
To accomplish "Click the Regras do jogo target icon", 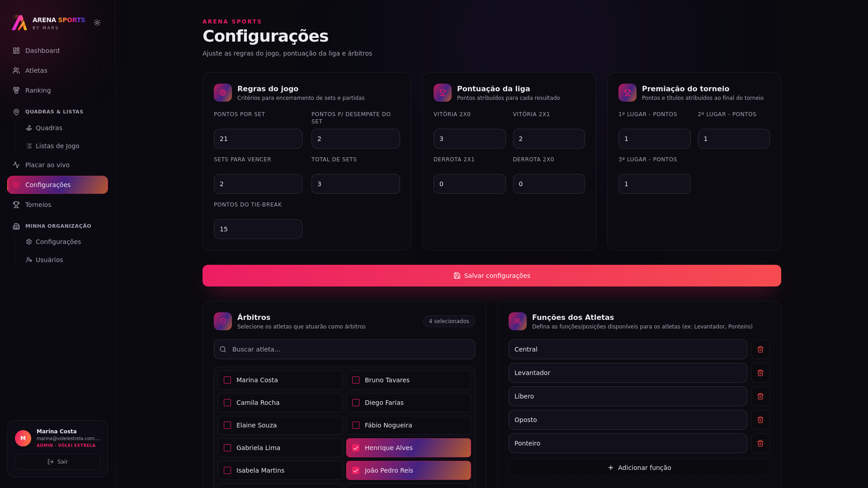I will [223, 93].
